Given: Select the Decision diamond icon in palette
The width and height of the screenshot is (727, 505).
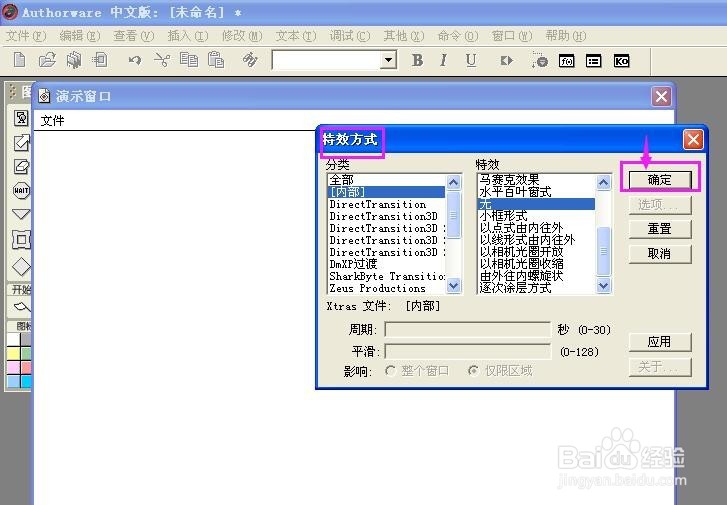Looking at the screenshot, I should click(x=21, y=266).
